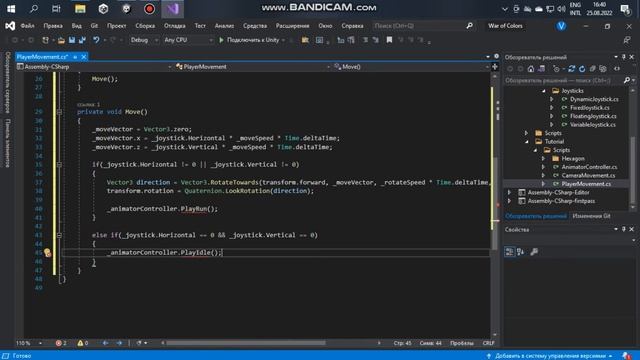Click the View Code icon in Solution Explorer
The height and width of the screenshot is (360, 640).
[x=617, y=69]
